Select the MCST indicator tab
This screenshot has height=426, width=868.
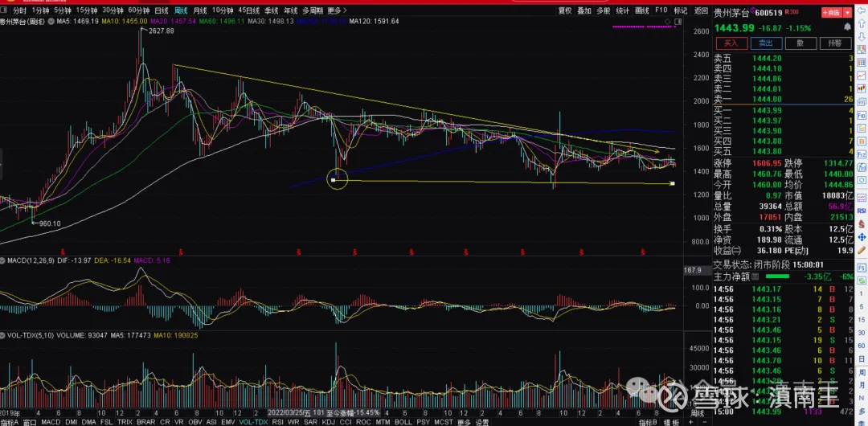(x=444, y=422)
